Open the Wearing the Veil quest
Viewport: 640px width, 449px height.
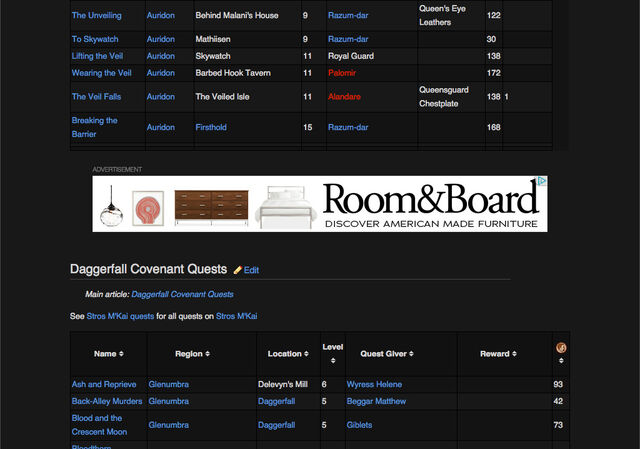[101, 73]
